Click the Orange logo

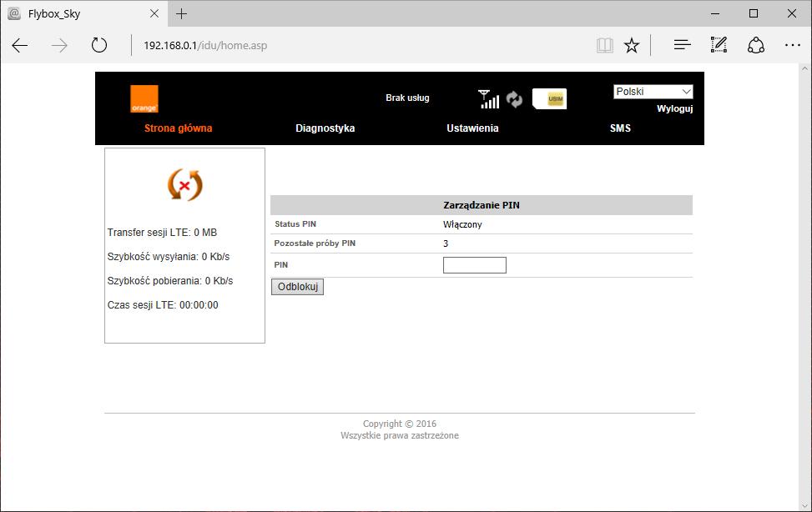[x=144, y=99]
